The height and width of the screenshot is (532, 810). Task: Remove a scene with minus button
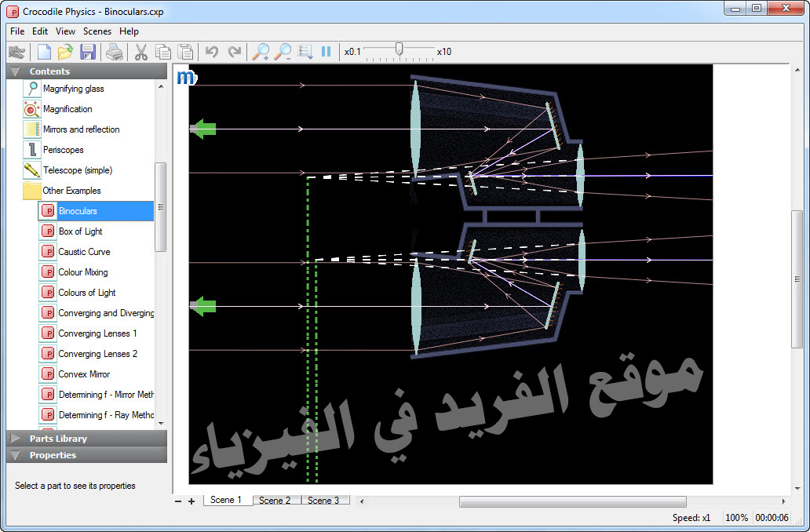point(178,501)
